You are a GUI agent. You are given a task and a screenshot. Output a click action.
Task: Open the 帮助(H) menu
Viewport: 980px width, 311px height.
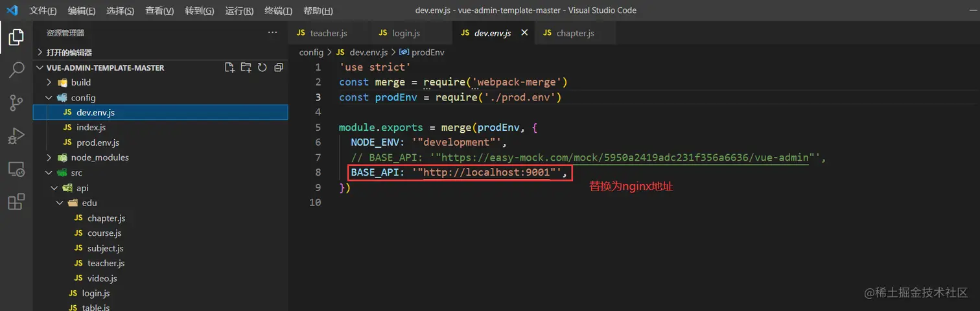[318, 11]
